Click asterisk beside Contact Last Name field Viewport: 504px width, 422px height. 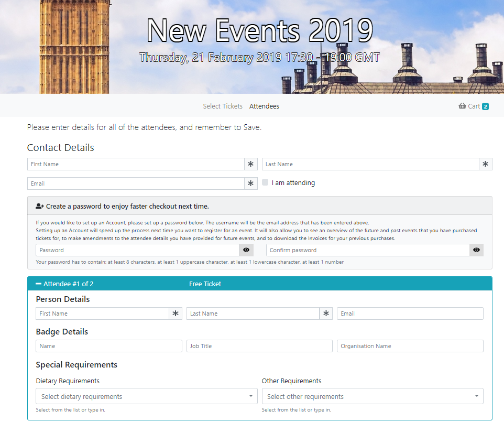(485, 164)
